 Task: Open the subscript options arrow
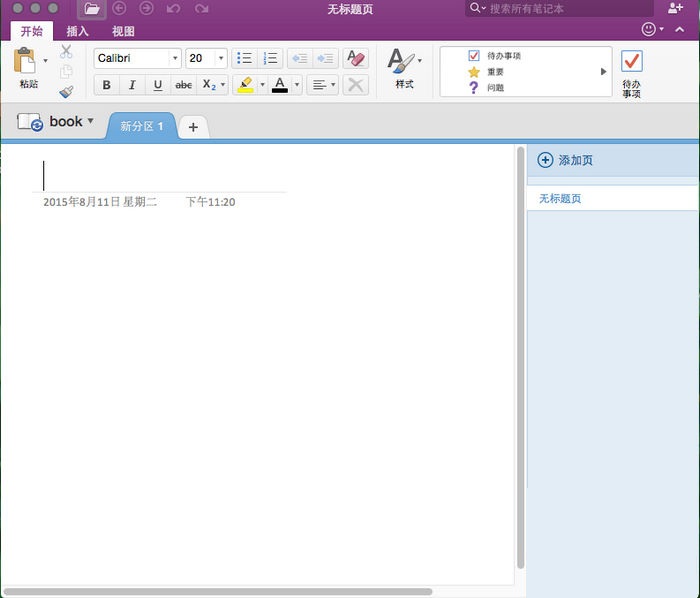click(x=223, y=85)
